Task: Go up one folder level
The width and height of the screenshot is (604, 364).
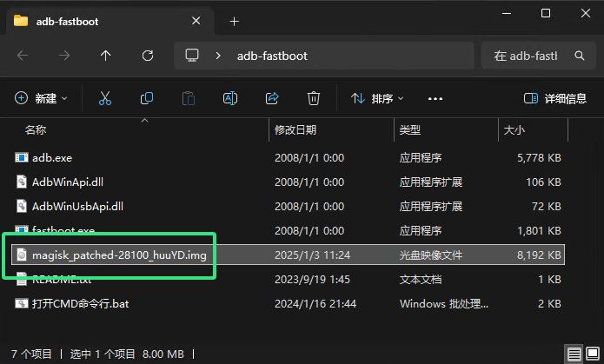Action: [x=106, y=56]
